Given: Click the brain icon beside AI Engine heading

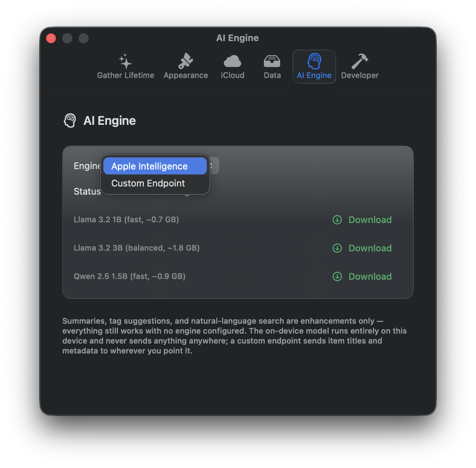Looking at the screenshot, I should 70,121.
